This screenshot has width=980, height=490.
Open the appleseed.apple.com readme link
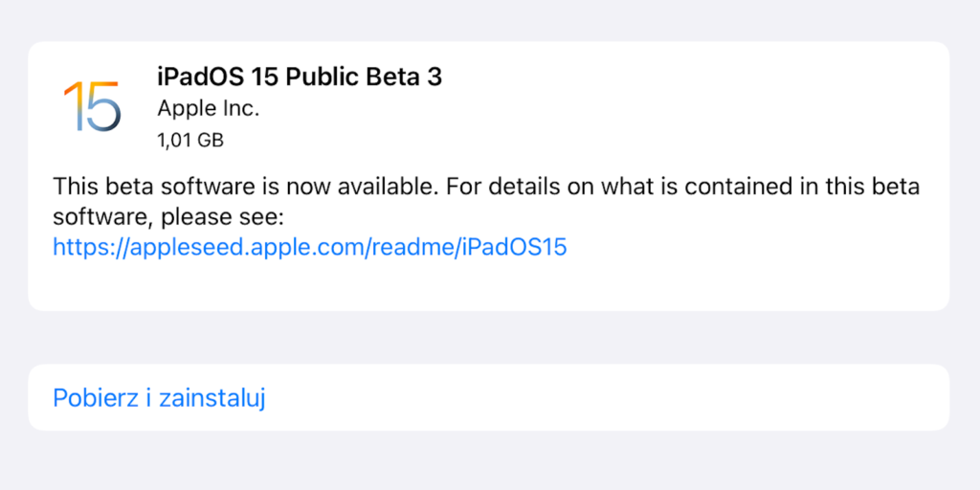[x=310, y=247]
